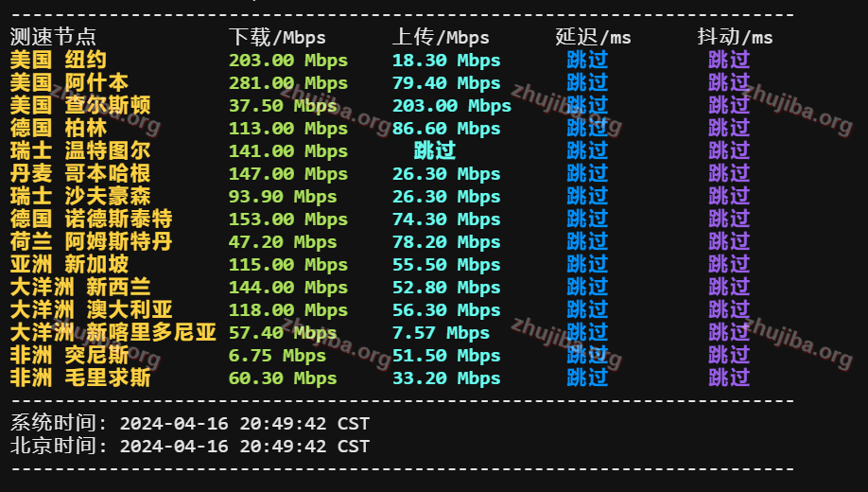This screenshot has height=492, width=868.
Task: Click the purple 跳过 jitter for 纽约
Action: click(x=729, y=60)
